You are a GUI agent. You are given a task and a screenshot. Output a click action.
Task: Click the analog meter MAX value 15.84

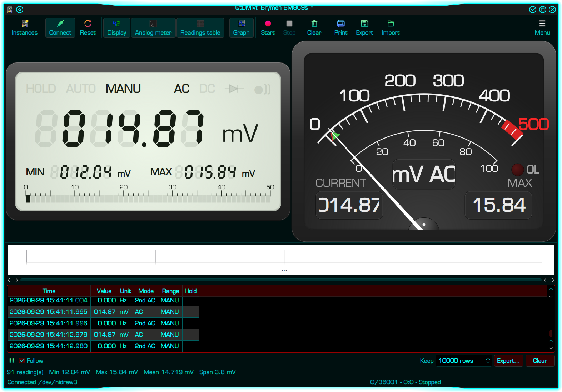[498, 205]
